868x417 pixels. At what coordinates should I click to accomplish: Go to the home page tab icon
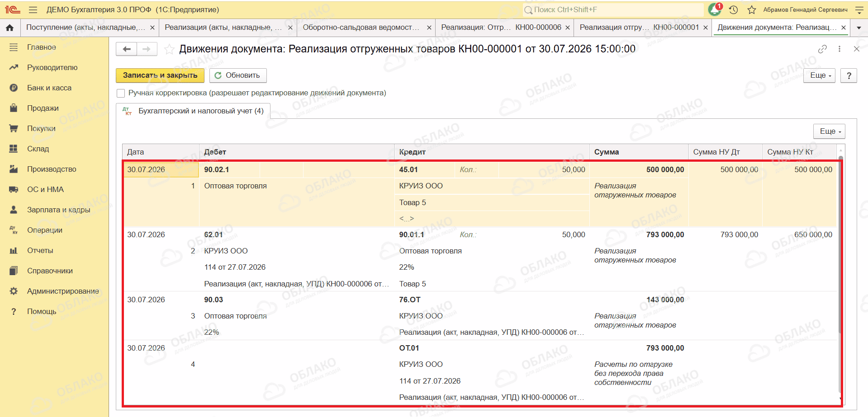(x=9, y=28)
